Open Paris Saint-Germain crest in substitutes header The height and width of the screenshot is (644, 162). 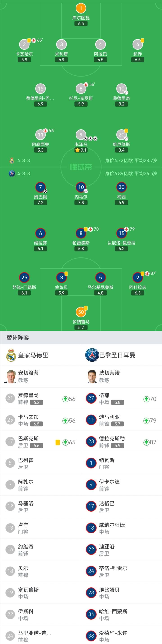pyautogui.click(x=92, y=355)
